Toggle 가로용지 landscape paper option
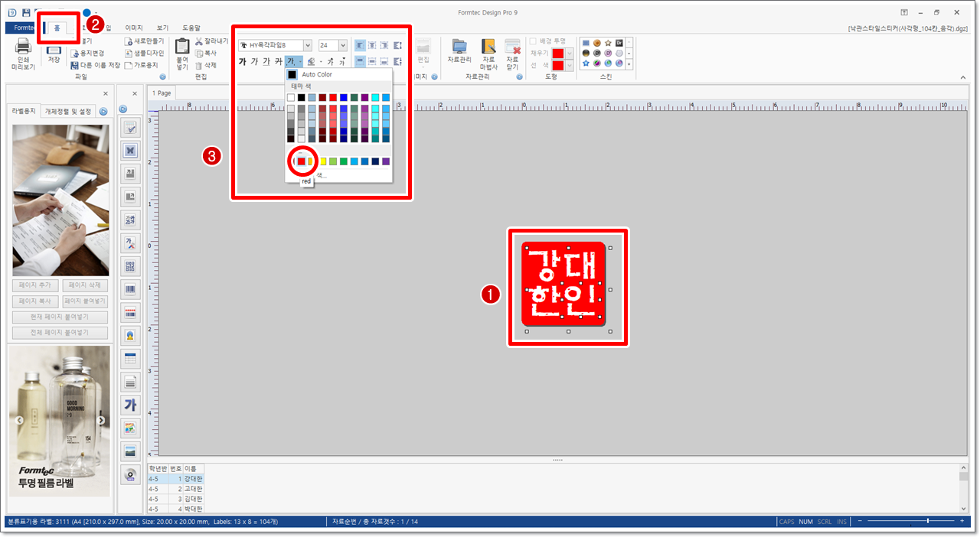Viewport: 980px width, 537px height. pyautogui.click(x=141, y=66)
